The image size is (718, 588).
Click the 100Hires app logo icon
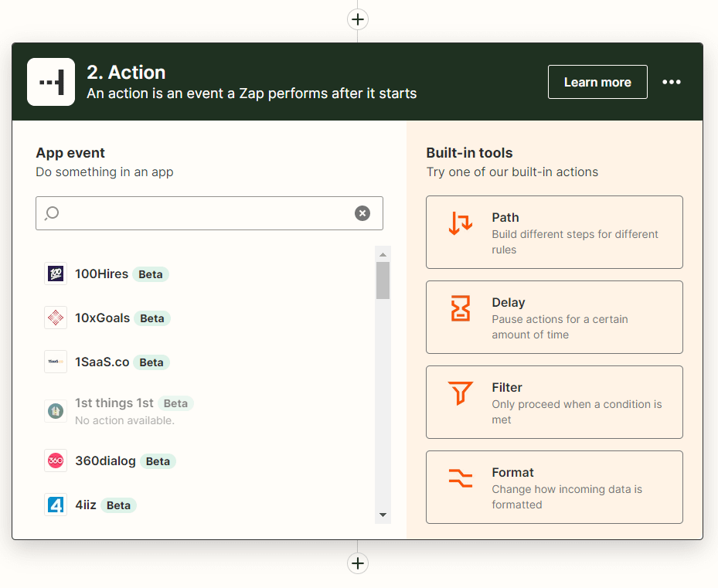click(56, 274)
